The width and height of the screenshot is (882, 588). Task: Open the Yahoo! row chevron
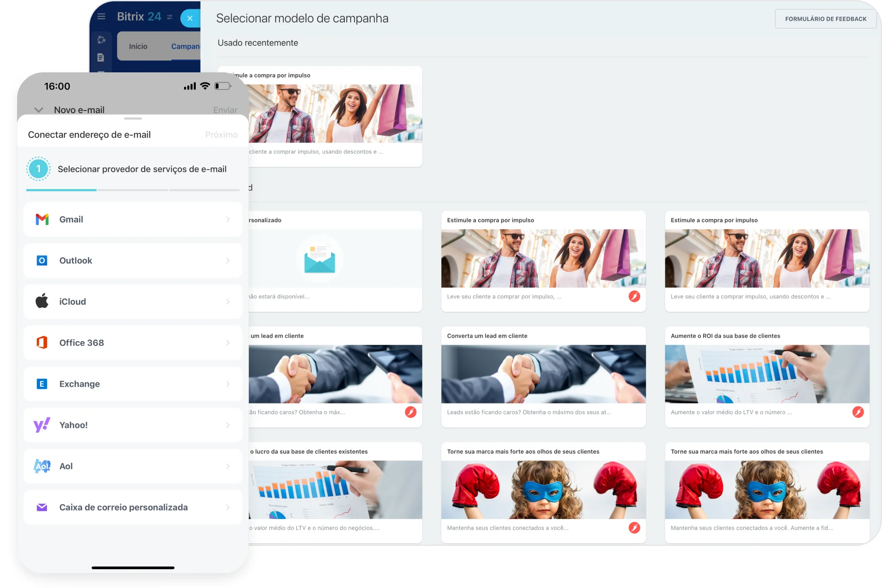(228, 425)
